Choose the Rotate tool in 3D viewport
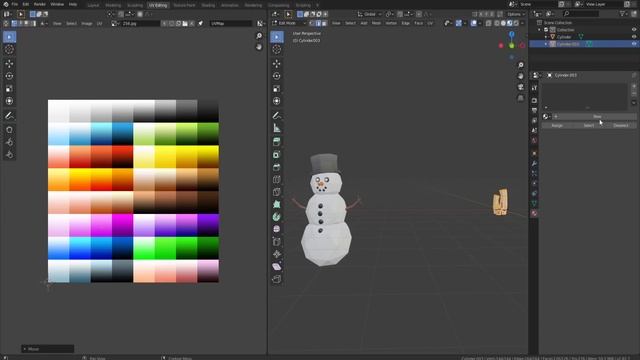 tap(277, 76)
